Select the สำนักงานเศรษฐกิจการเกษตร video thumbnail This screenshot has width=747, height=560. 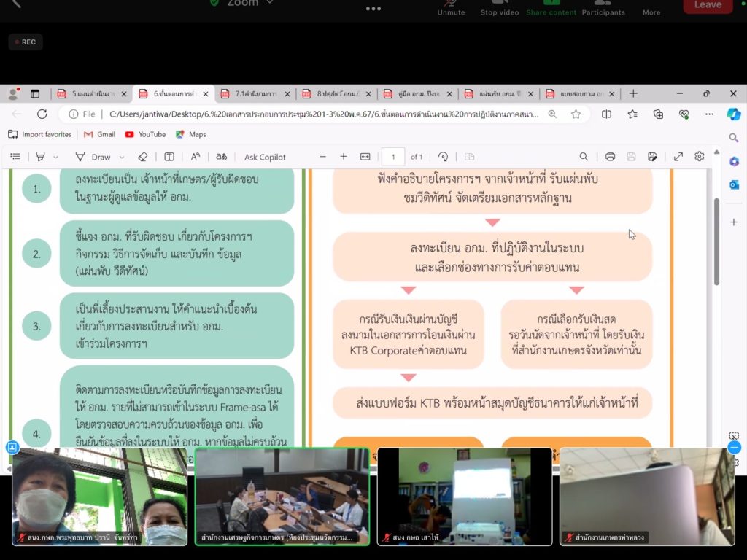[282, 497]
